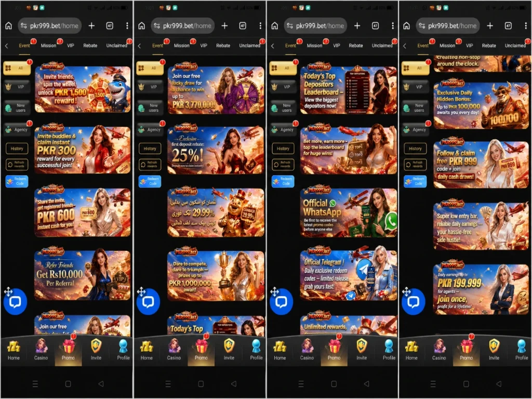Open the Follow & claim free PKR 999 banner

coord(481,164)
